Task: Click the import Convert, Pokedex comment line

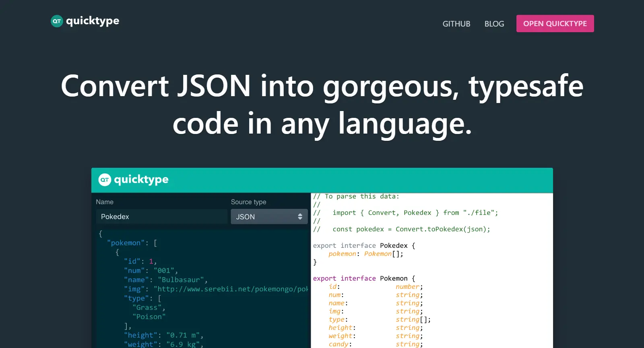Action: pos(406,213)
